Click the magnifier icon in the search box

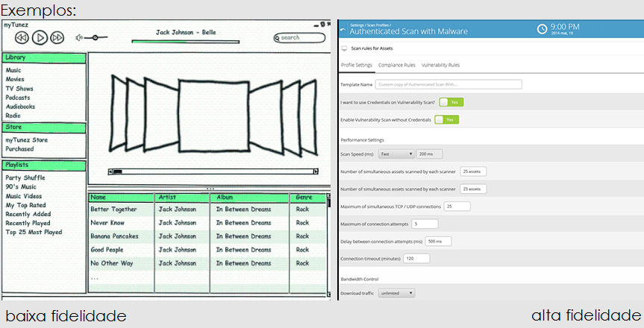(278, 37)
